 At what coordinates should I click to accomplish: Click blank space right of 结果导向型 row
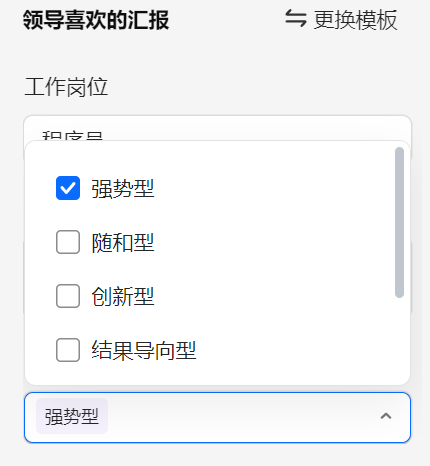click(293, 350)
